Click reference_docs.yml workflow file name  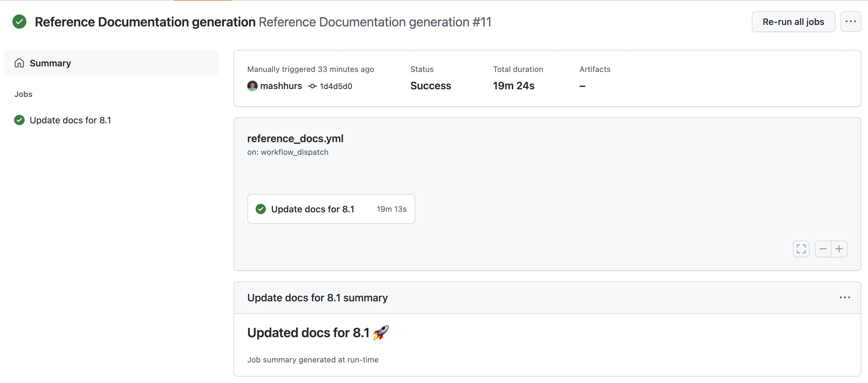pos(295,139)
